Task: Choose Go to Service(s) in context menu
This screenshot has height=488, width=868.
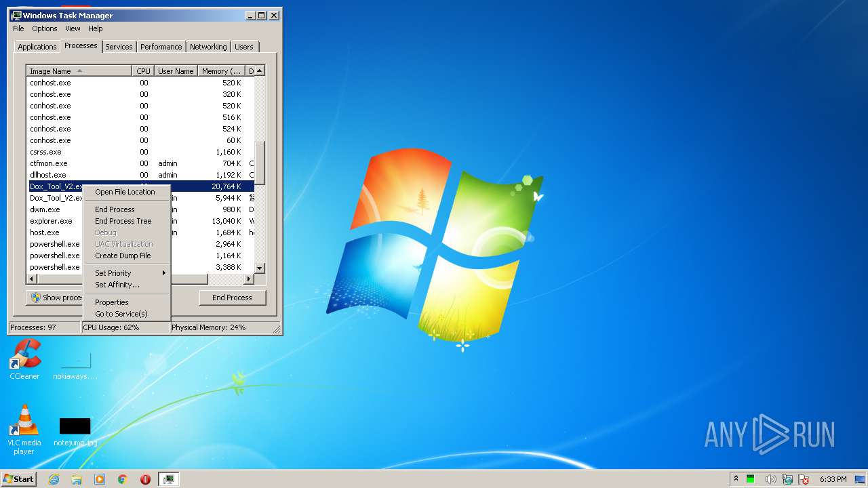Action: [x=126, y=314]
